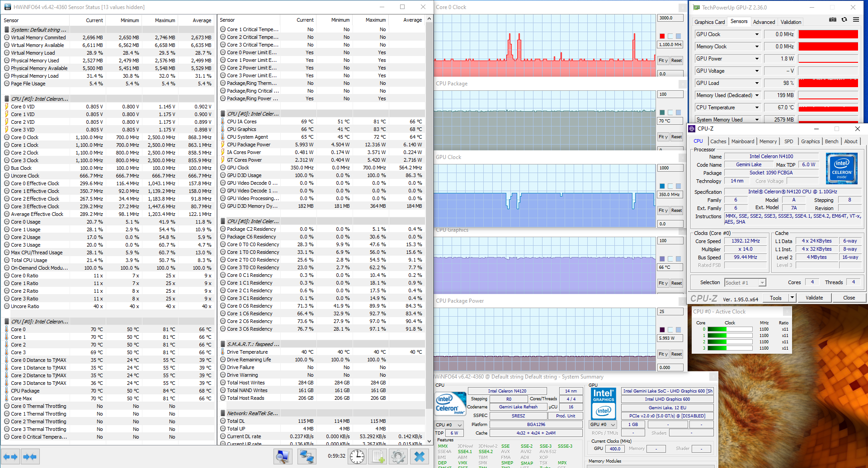The height and width of the screenshot is (468, 868).
Task: Close the GPU Clock graph panel
Action: pos(683,158)
